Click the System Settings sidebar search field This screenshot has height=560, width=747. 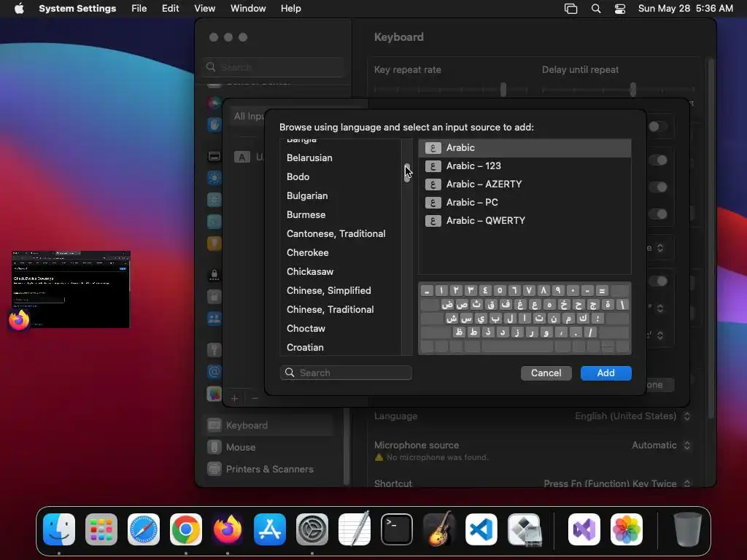(x=274, y=67)
